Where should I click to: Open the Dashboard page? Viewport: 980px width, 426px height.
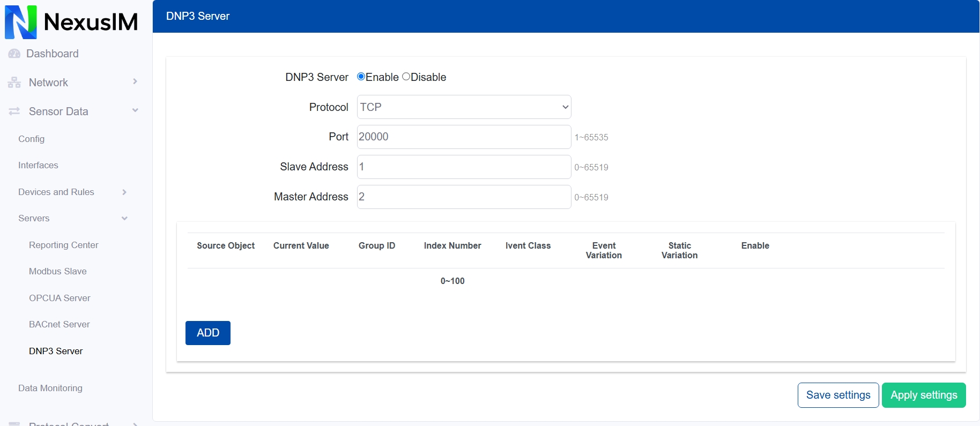click(x=52, y=54)
